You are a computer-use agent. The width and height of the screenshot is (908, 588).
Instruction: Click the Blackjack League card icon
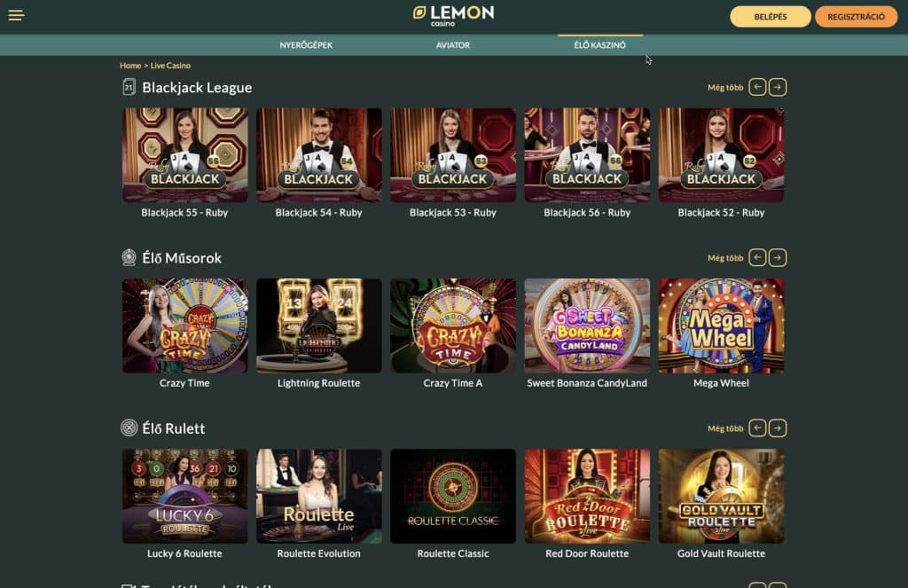(129, 87)
